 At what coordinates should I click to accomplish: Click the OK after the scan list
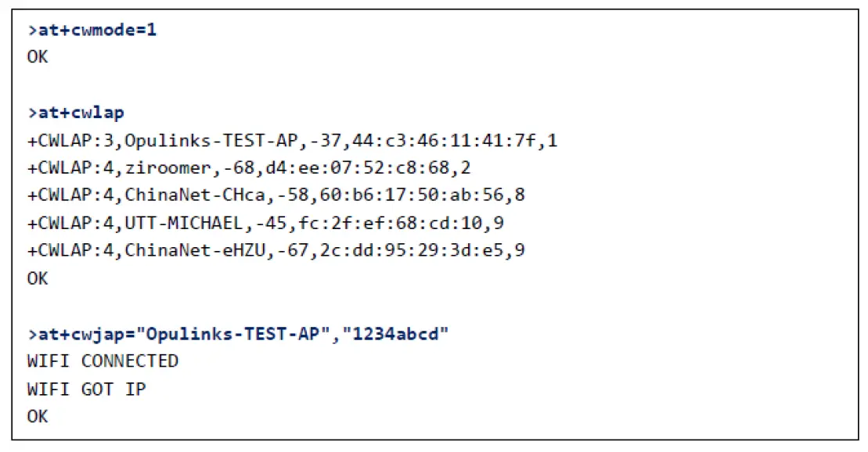(37, 278)
